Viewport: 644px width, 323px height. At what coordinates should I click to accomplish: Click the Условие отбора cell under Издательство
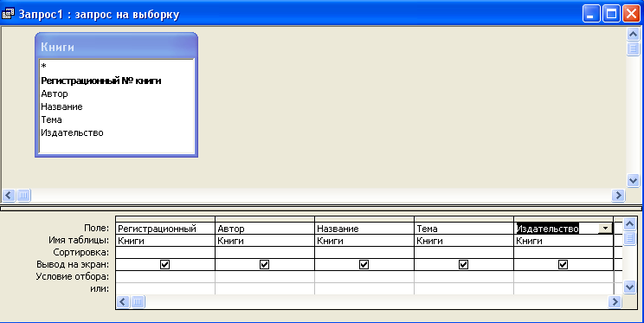563,276
